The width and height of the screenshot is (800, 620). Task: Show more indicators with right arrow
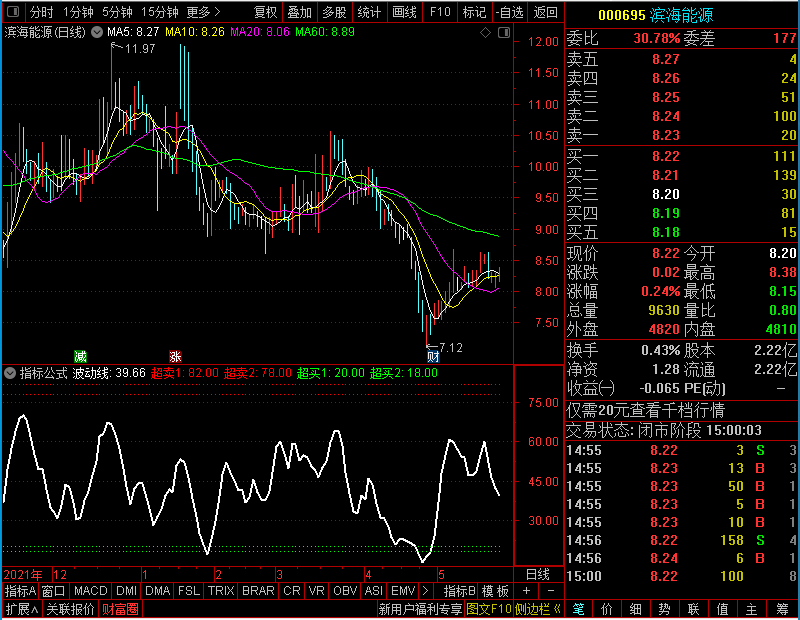[426, 591]
